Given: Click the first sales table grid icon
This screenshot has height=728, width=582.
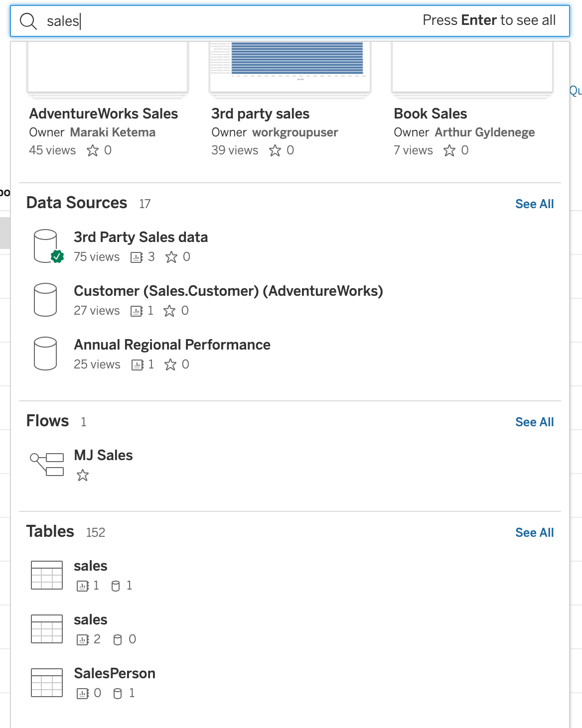Looking at the screenshot, I should (46, 575).
